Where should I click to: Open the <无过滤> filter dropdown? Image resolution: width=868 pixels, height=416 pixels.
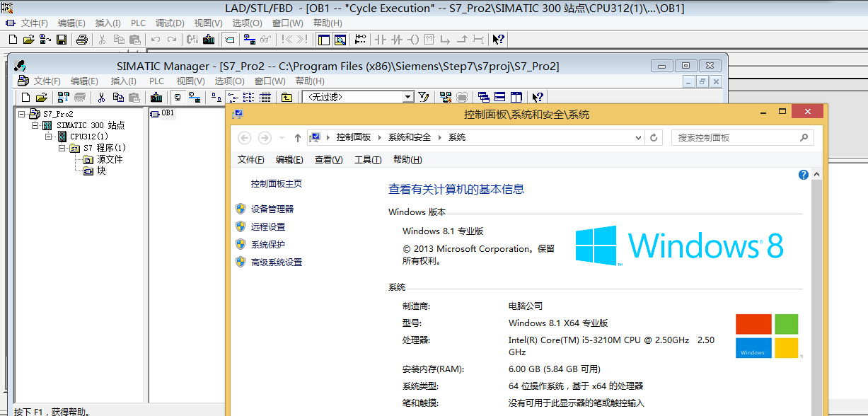[408, 97]
